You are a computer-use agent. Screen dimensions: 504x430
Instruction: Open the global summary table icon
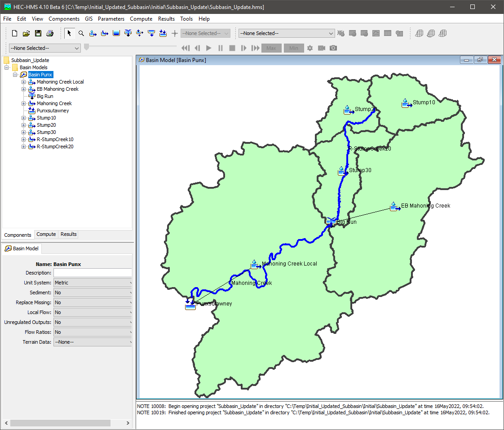(x=353, y=33)
